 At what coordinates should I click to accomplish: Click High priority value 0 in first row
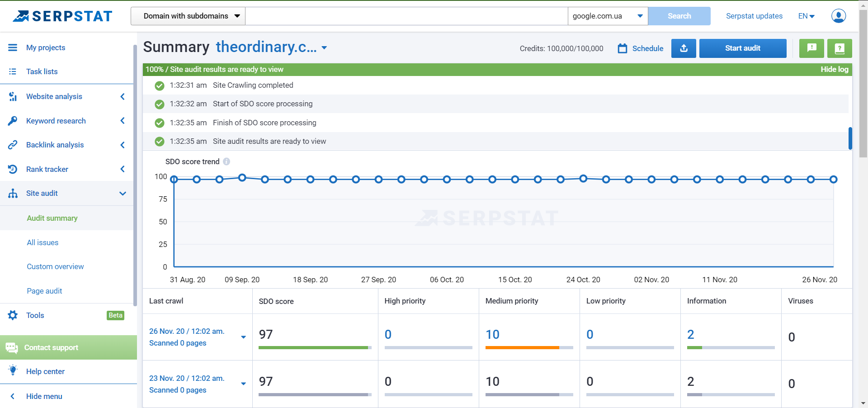[388, 335]
